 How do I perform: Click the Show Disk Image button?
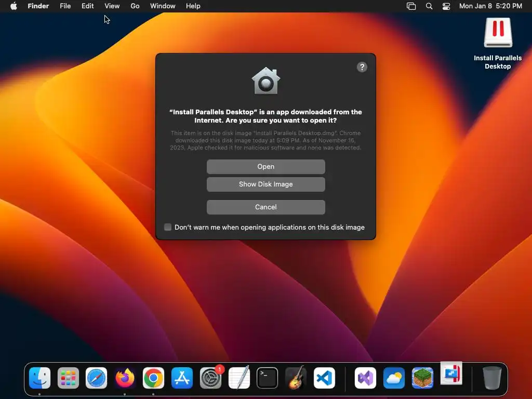click(265, 184)
